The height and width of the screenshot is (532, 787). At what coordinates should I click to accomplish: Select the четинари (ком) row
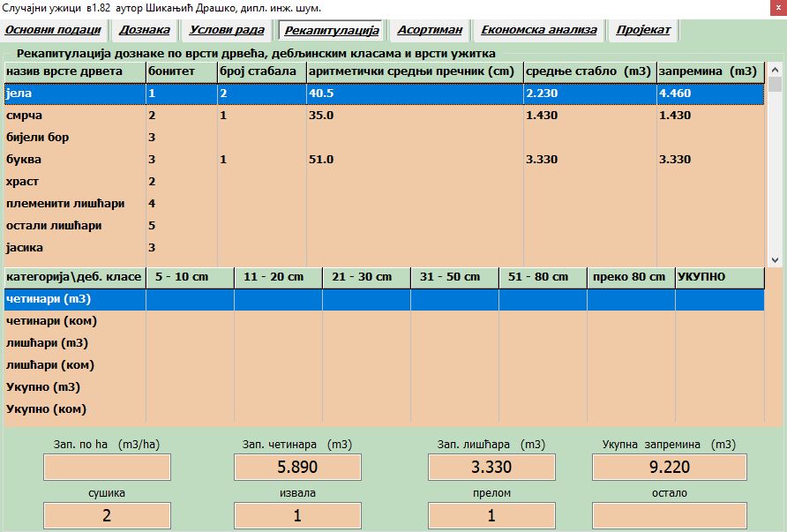point(385,321)
